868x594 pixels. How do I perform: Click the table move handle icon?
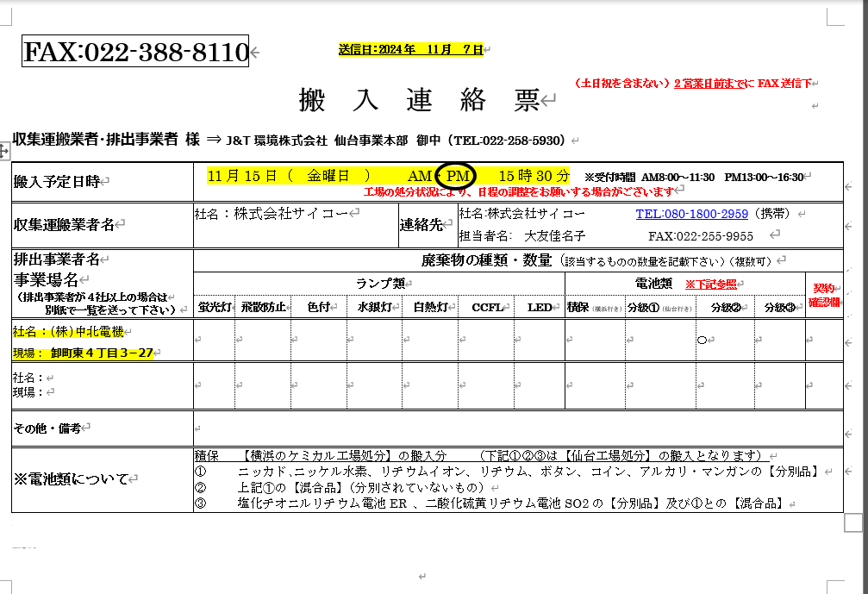[4, 152]
